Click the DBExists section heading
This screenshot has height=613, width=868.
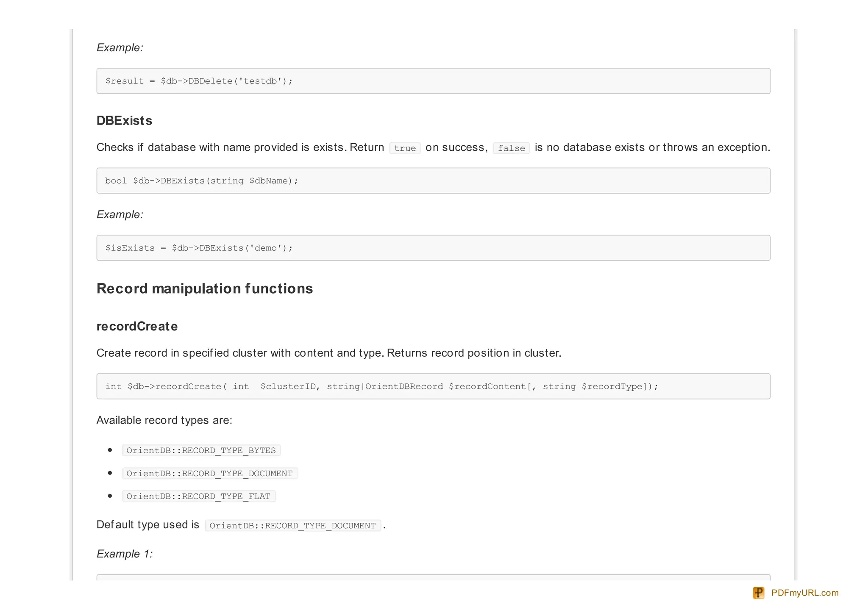click(x=124, y=121)
